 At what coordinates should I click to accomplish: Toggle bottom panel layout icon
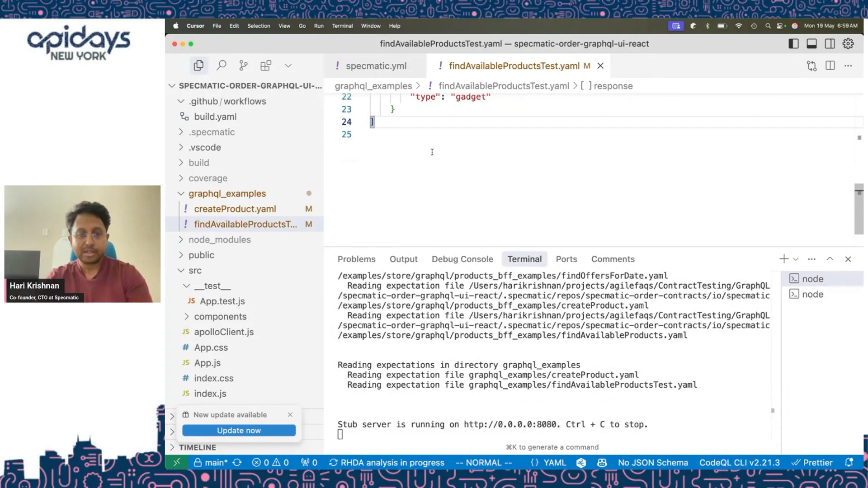(x=811, y=44)
